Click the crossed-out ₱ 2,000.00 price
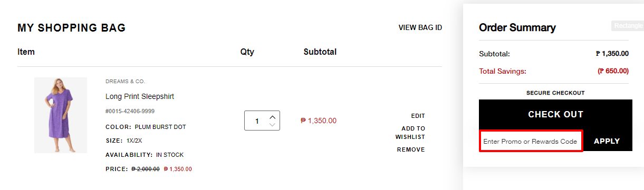 (146, 169)
